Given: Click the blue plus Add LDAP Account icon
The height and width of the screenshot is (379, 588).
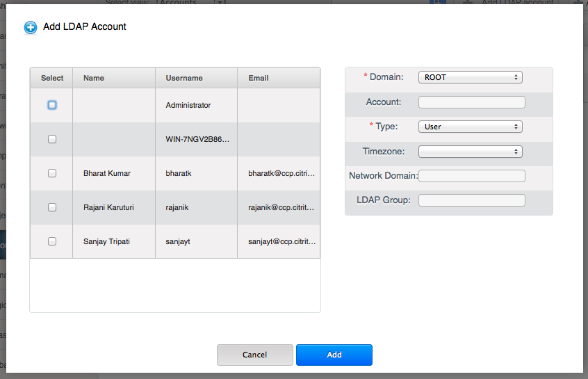Looking at the screenshot, I should (31, 28).
